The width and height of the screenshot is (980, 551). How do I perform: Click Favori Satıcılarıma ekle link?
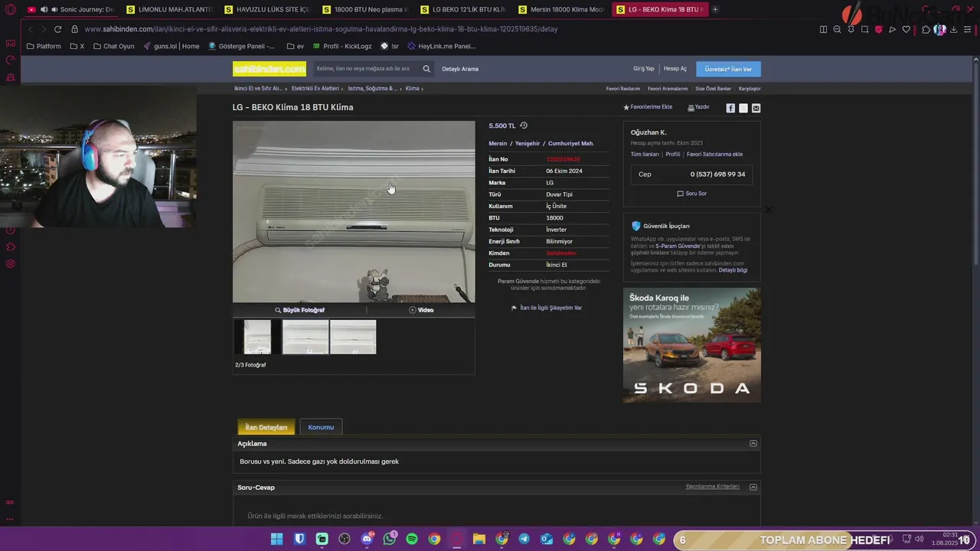(714, 154)
